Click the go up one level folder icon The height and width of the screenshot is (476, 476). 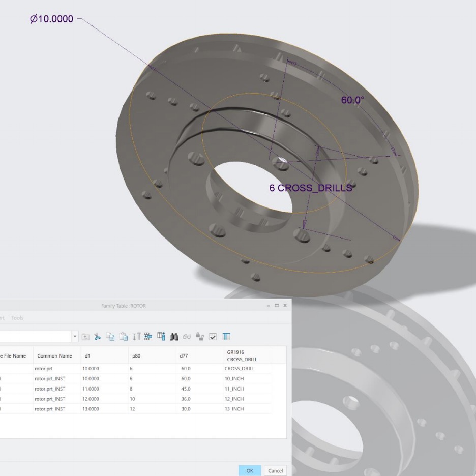(85, 336)
